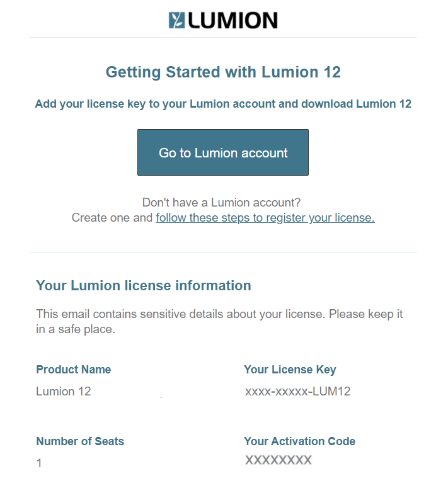Select the seat count value 1
This screenshot has height=488, width=448.
39,463
